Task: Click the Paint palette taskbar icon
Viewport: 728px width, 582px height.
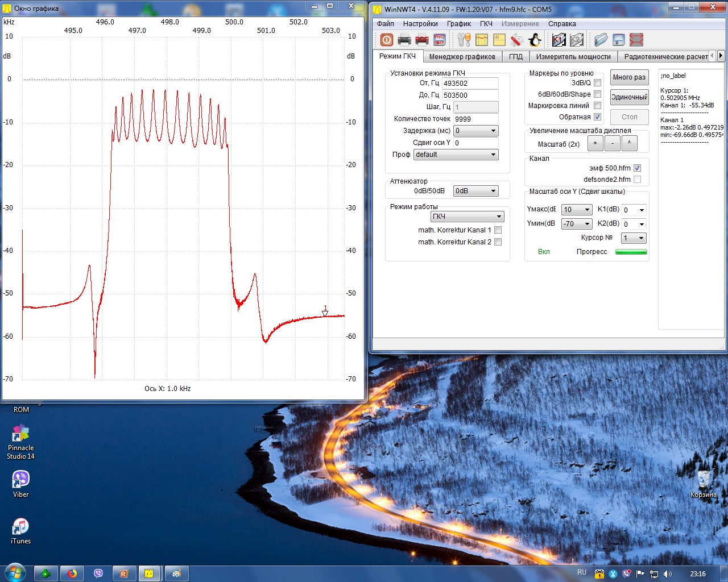Action: [176, 573]
